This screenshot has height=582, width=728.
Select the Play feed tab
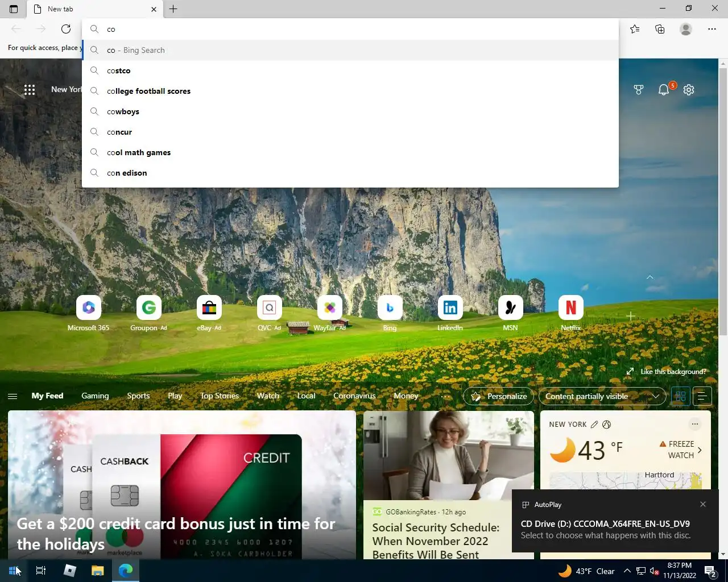pyautogui.click(x=175, y=396)
